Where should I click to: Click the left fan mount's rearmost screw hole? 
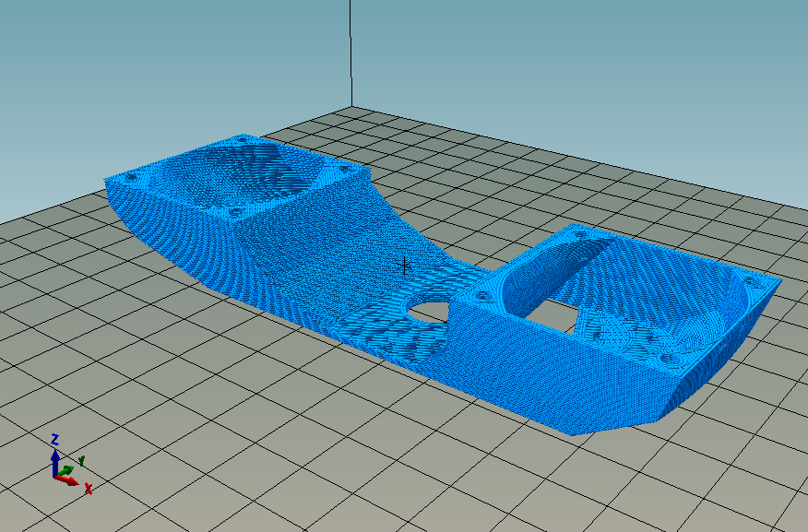click(x=244, y=140)
